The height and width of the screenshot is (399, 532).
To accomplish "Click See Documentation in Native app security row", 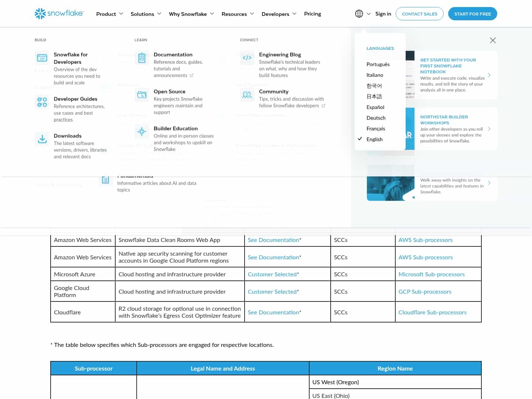I will [273, 258].
